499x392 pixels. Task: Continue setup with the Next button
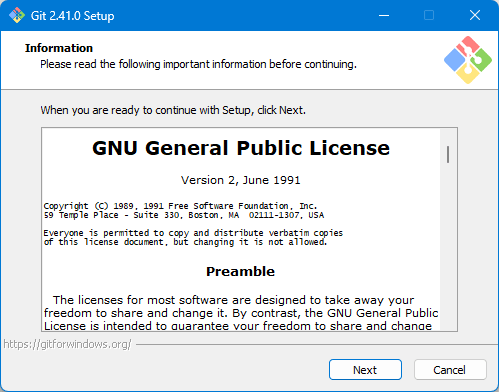coord(365,370)
